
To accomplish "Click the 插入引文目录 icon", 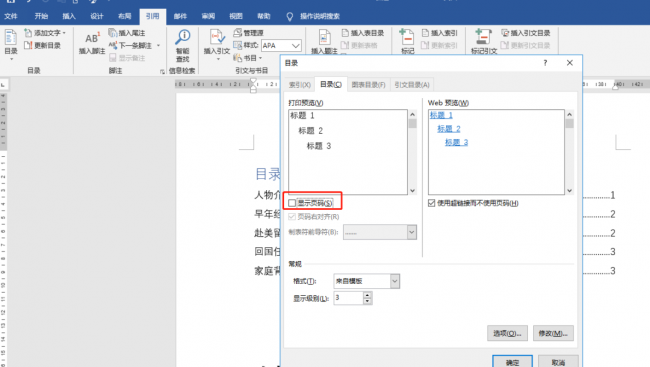I will [504, 33].
